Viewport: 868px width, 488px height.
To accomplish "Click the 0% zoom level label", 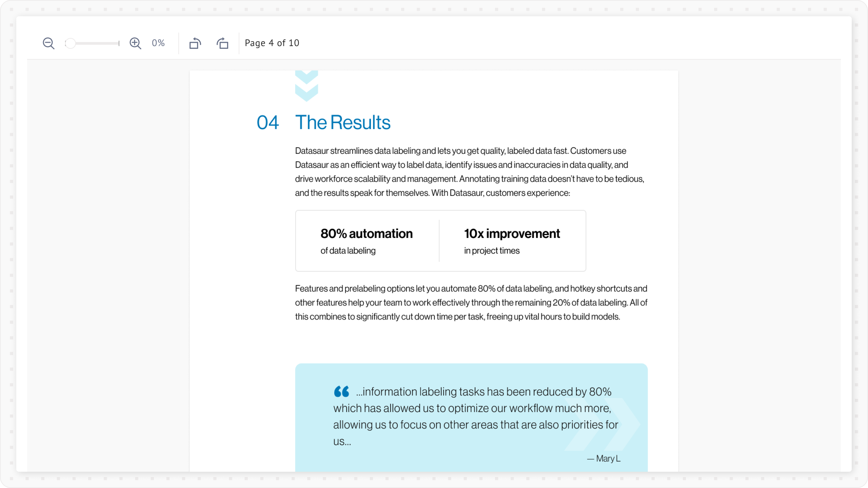I will coord(158,43).
